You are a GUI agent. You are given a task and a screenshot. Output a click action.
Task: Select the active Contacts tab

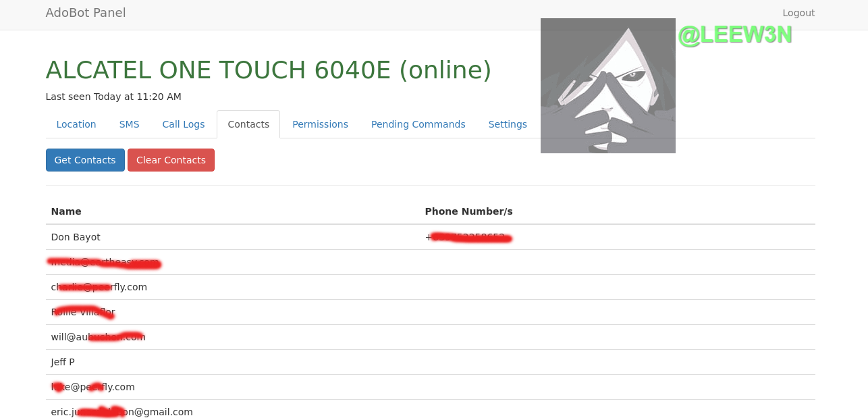coord(248,124)
